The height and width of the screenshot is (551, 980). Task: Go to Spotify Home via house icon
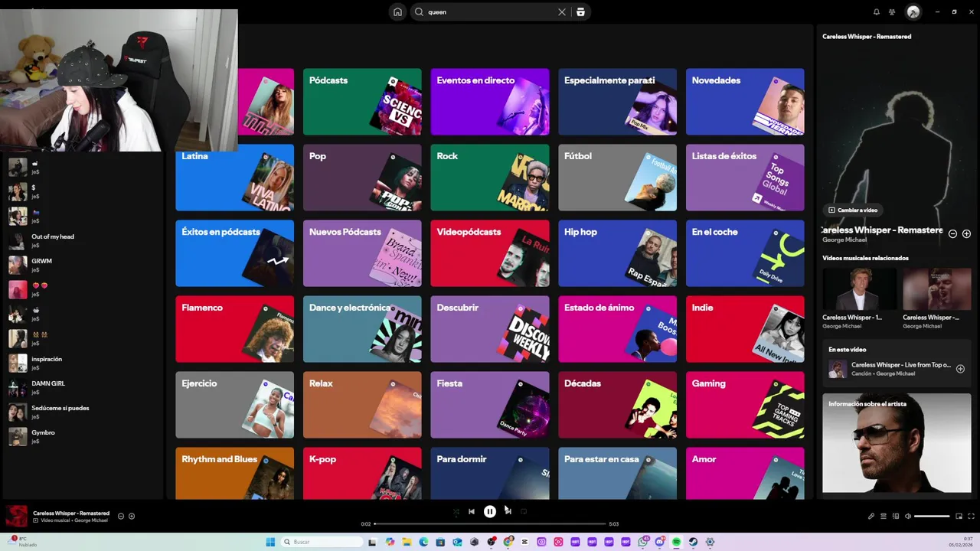coord(397,11)
